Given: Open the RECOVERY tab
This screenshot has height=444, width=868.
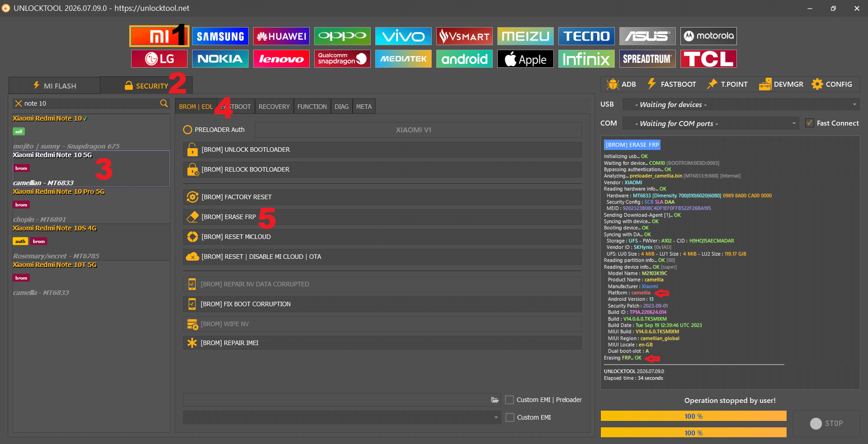Looking at the screenshot, I should pyautogui.click(x=274, y=107).
